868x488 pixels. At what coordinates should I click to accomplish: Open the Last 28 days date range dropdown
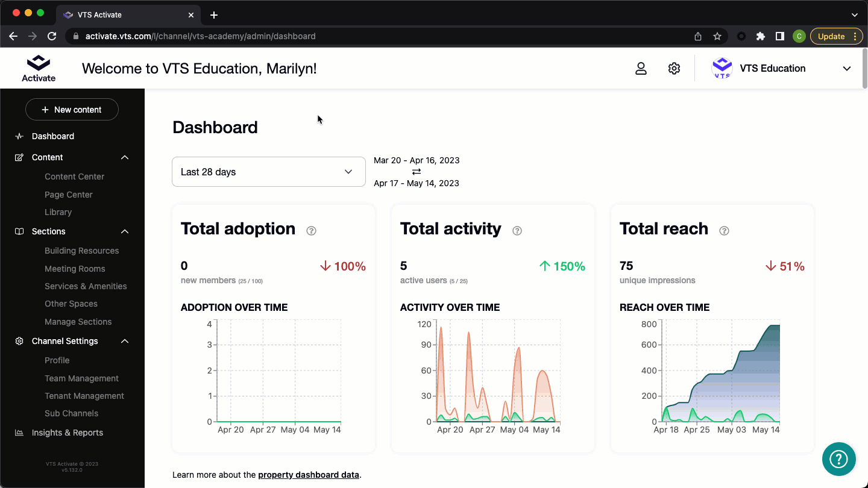(x=269, y=172)
